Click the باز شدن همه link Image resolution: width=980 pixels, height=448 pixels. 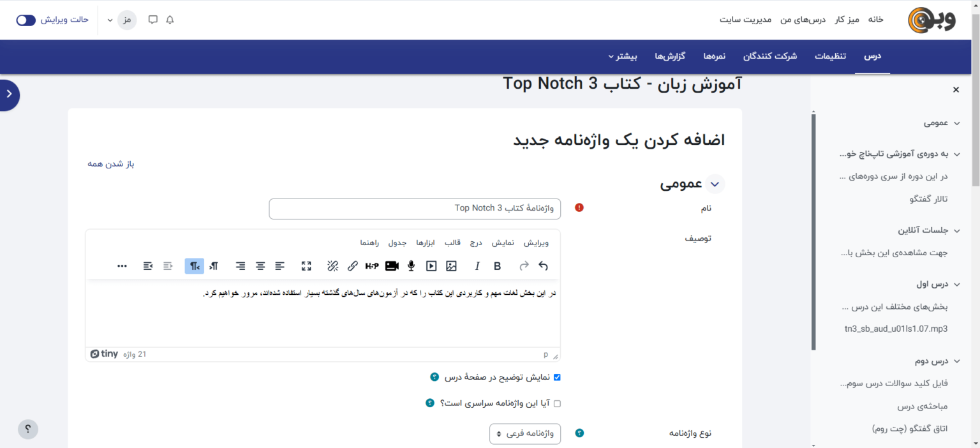pyautogui.click(x=111, y=164)
